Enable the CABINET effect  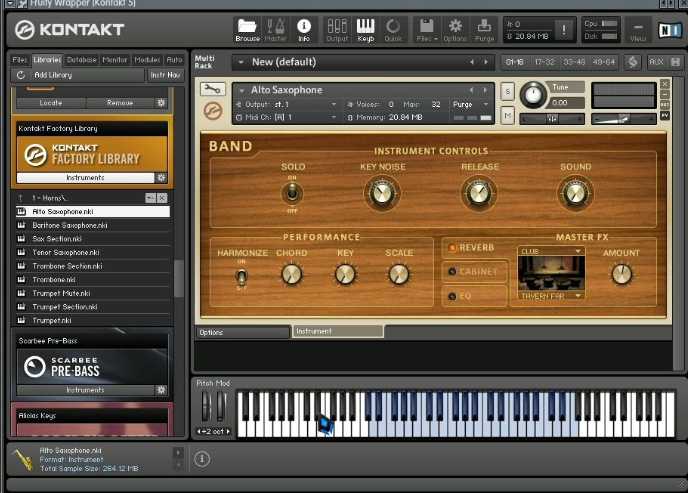[452, 272]
